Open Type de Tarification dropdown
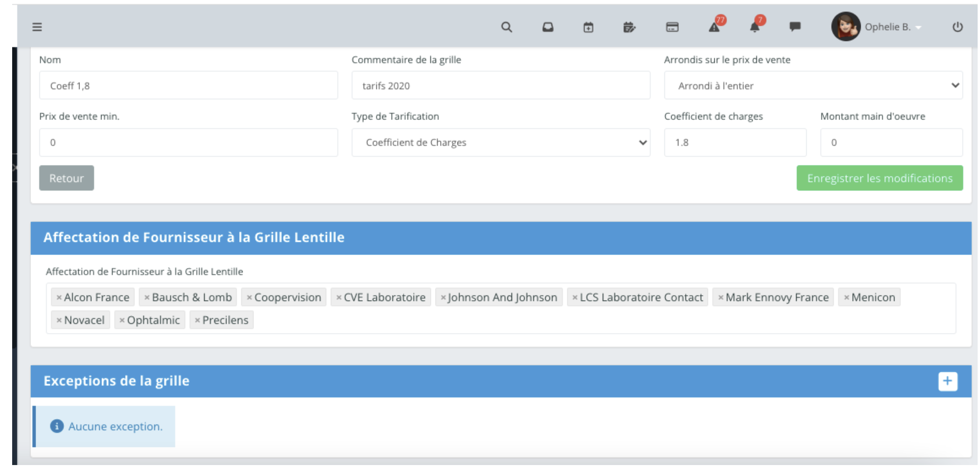This screenshot has height=467, width=980. click(501, 143)
